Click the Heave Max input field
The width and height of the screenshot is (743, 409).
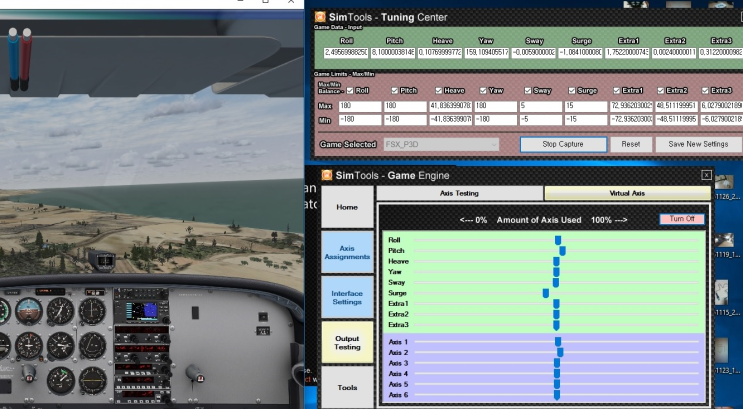[x=451, y=106]
